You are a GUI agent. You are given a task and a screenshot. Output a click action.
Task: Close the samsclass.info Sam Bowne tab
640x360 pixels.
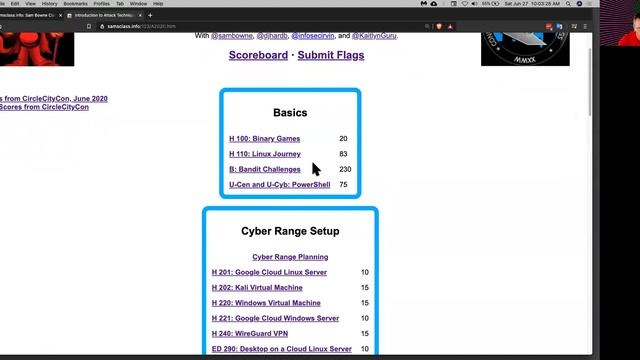click(60, 15)
